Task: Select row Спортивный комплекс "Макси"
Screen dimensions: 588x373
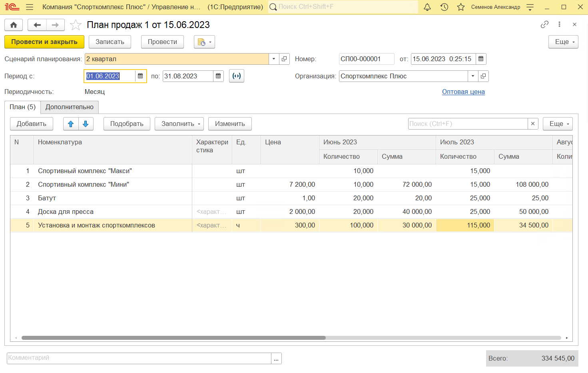Action: coord(291,171)
